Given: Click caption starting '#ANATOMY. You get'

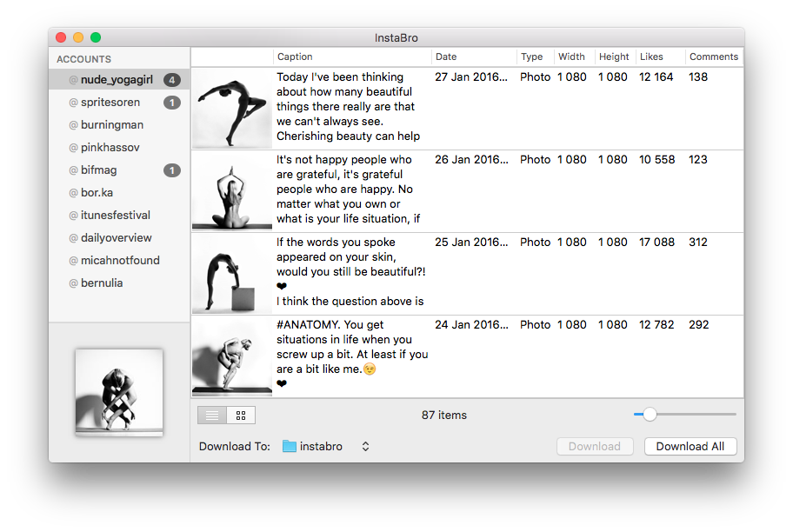Looking at the screenshot, I should pyautogui.click(x=352, y=354).
